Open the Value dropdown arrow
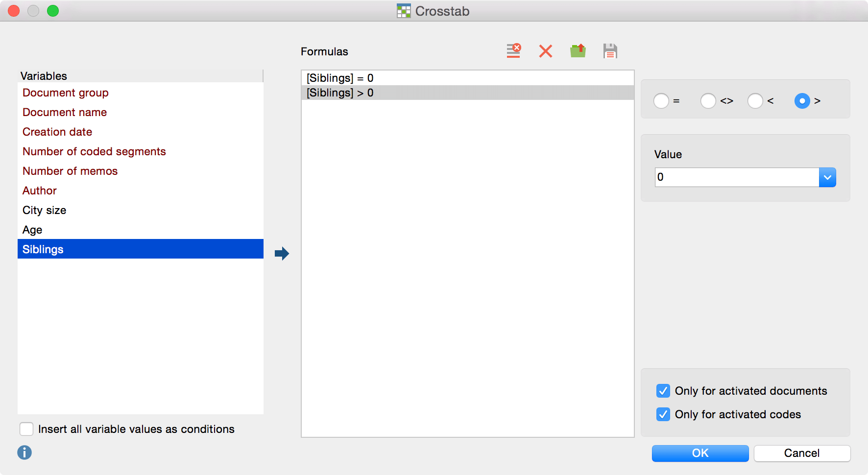This screenshot has height=475, width=868. (827, 177)
